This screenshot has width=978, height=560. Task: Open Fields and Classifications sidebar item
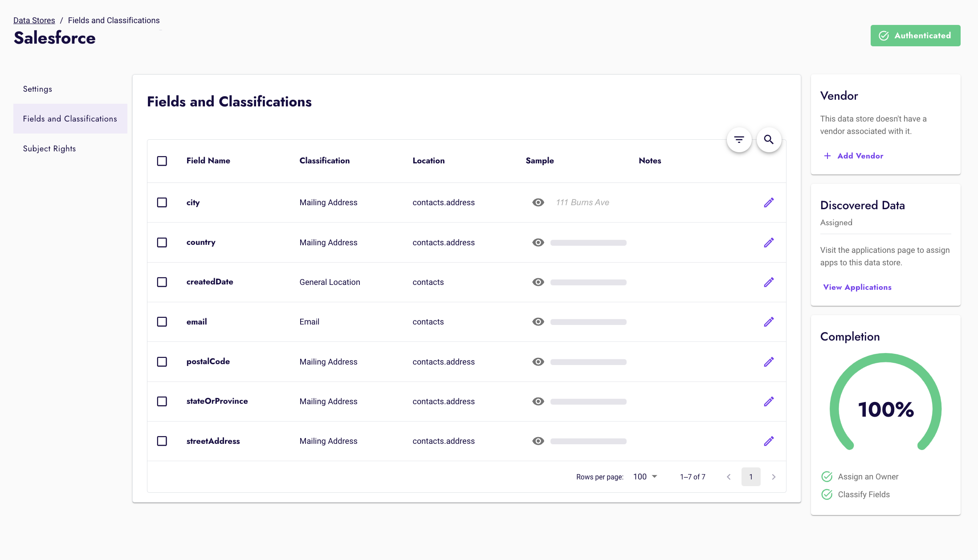coord(70,119)
